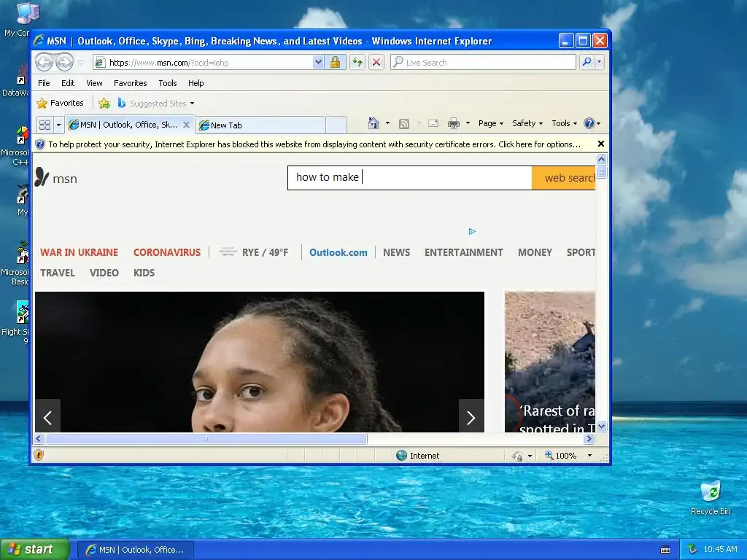Open the search provider dropdown arrow
Image resolution: width=747 pixels, height=560 pixels.
pyautogui.click(x=600, y=62)
